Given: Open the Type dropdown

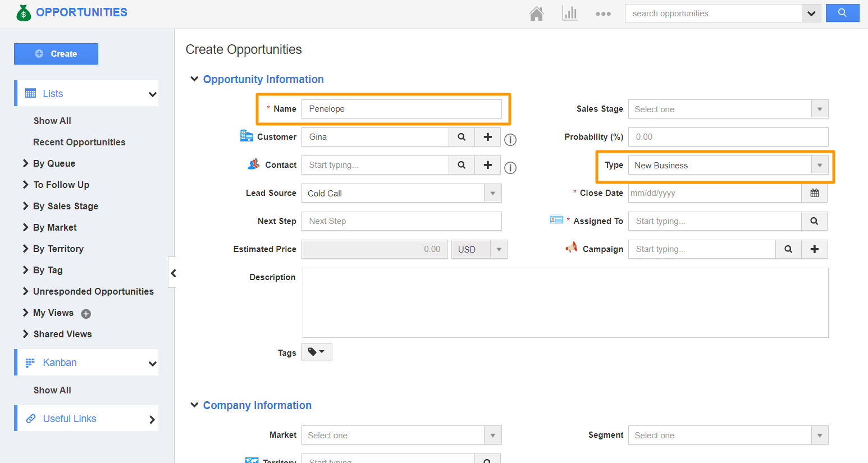Looking at the screenshot, I should click(x=728, y=165).
